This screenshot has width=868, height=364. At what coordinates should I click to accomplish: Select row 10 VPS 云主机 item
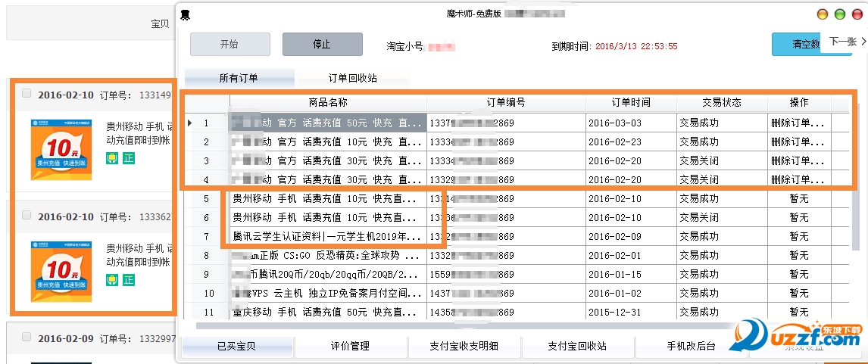(328, 293)
